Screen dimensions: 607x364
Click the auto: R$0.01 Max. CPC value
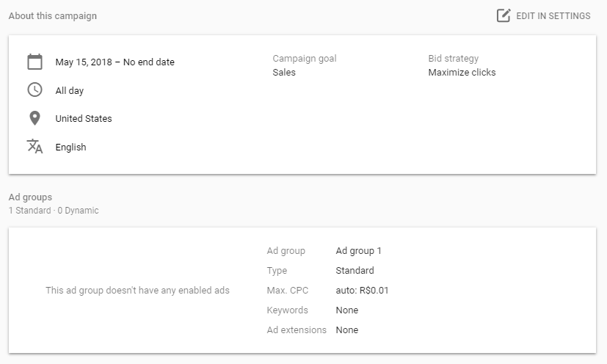pyautogui.click(x=362, y=291)
